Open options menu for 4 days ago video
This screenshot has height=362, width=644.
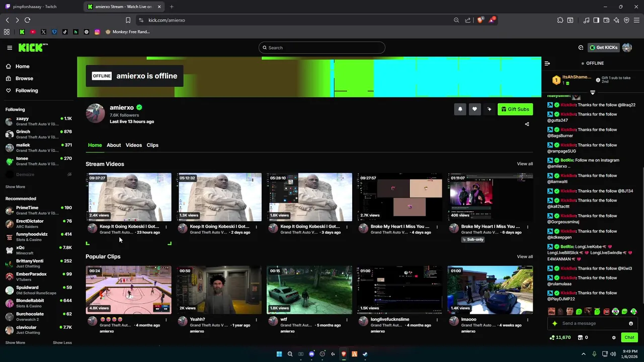click(437, 227)
